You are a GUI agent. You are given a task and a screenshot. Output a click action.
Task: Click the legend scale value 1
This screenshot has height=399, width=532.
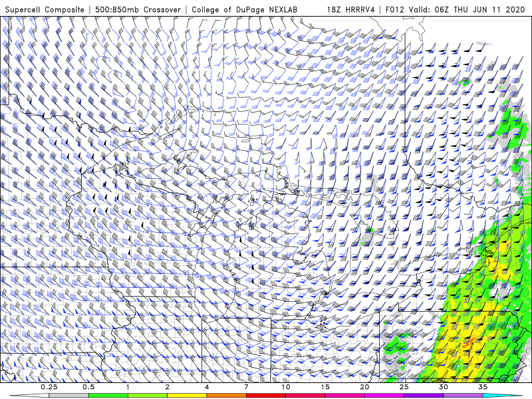click(x=128, y=387)
